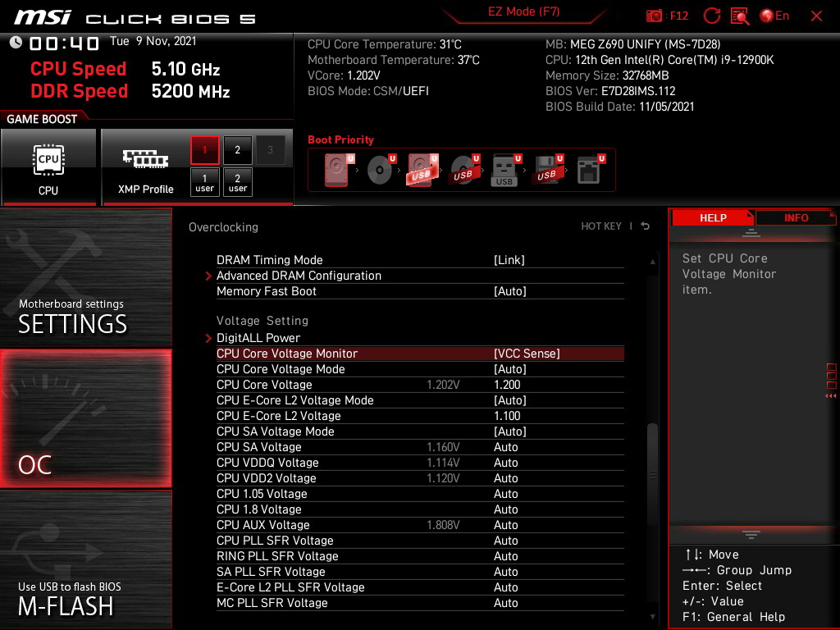
Task: Select the SA PLL SFR Voltage row
Action: click(420, 572)
